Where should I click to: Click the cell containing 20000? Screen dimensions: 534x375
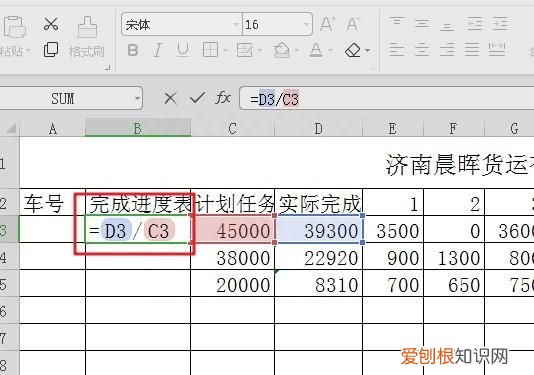coord(232,283)
